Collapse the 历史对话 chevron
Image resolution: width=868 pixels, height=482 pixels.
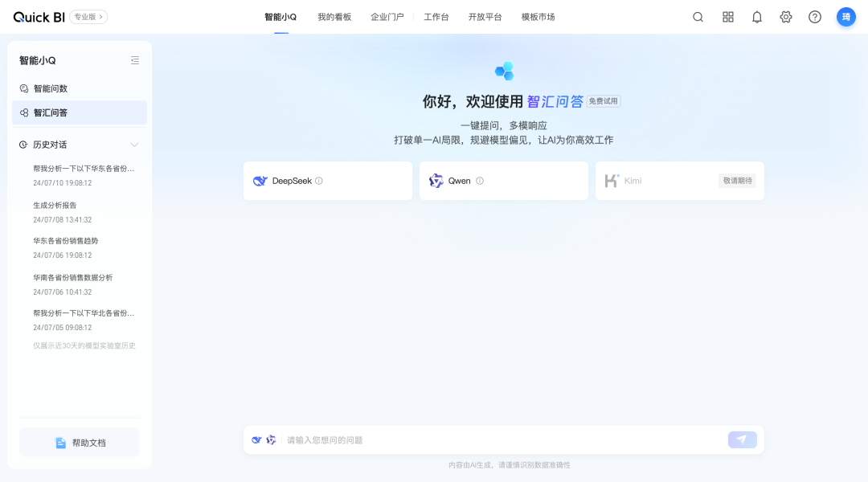coord(134,145)
